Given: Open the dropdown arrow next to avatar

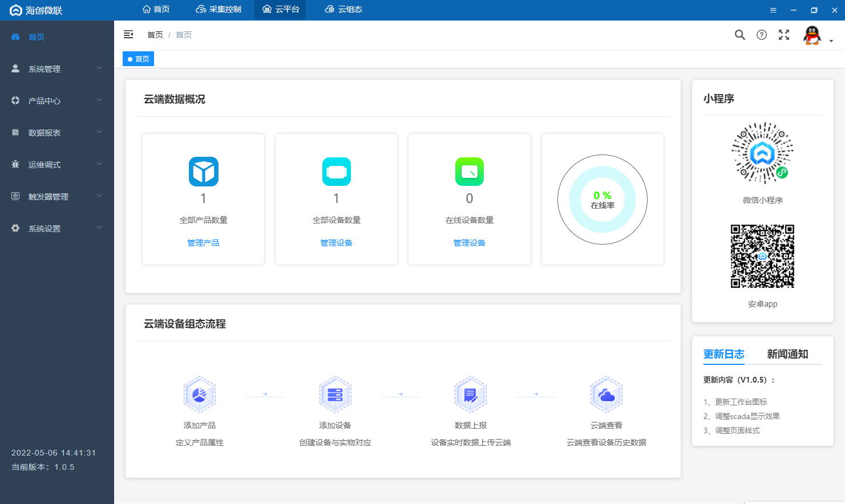Looking at the screenshot, I should tap(831, 41).
